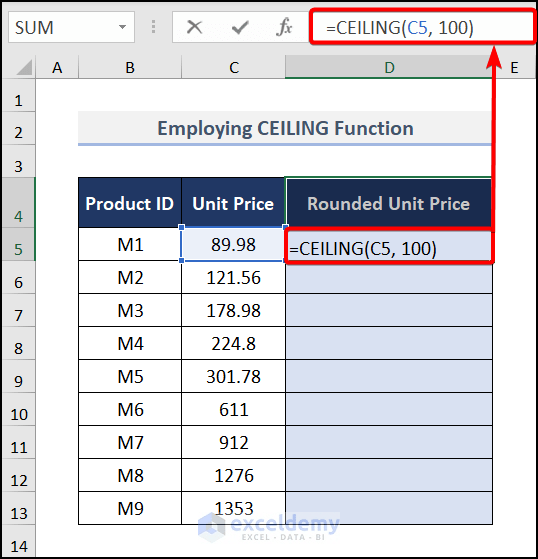Select row 2 header
This screenshot has height=559, width=538.
[x=19, y=128]
